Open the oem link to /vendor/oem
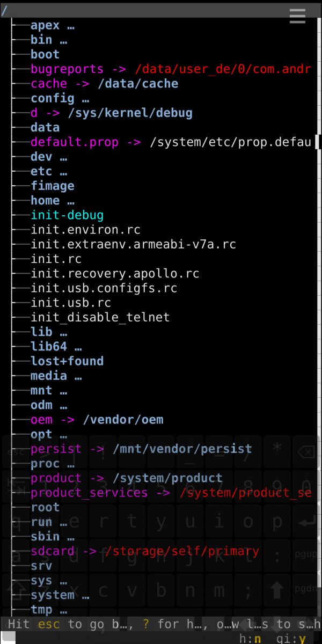 click(x=41, y=420)
